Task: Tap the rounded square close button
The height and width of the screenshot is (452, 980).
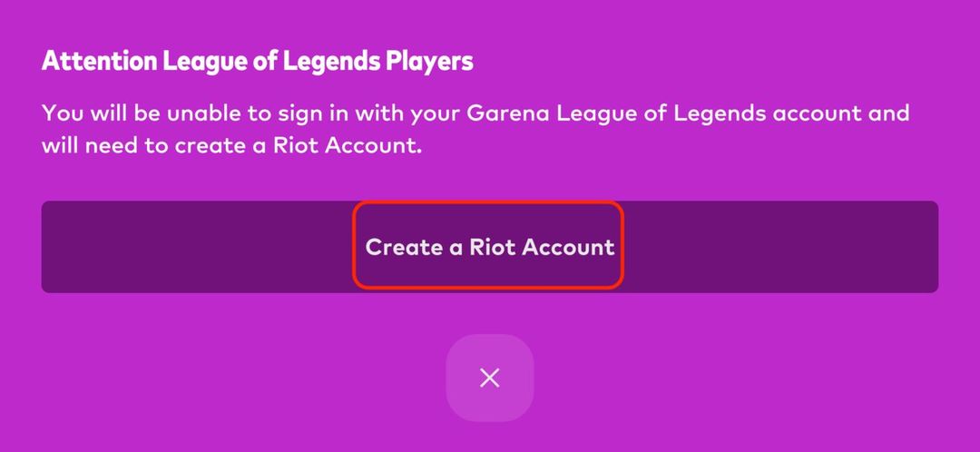Action: pos(489,378)
